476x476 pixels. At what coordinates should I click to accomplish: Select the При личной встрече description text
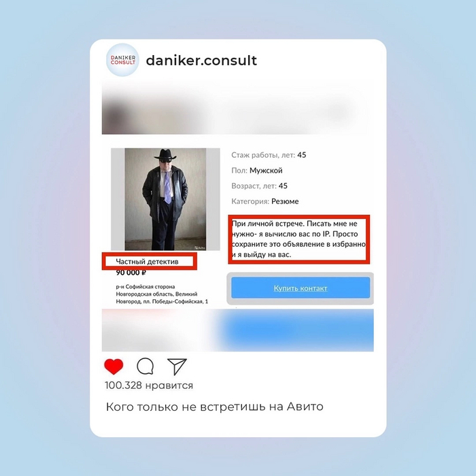(299, 239)
